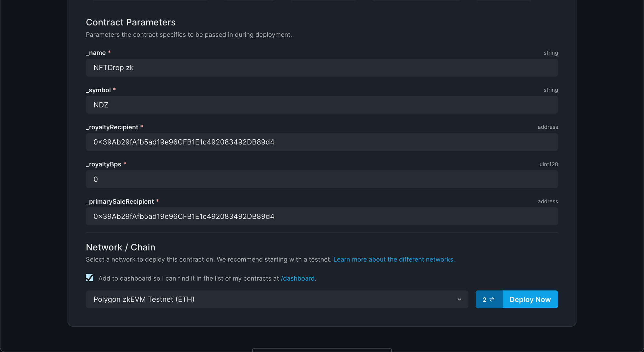Image resolution: width=644 pixels, height=352 pixels.
Task: Click the Deploy Now button
Action: coord(530,299)
